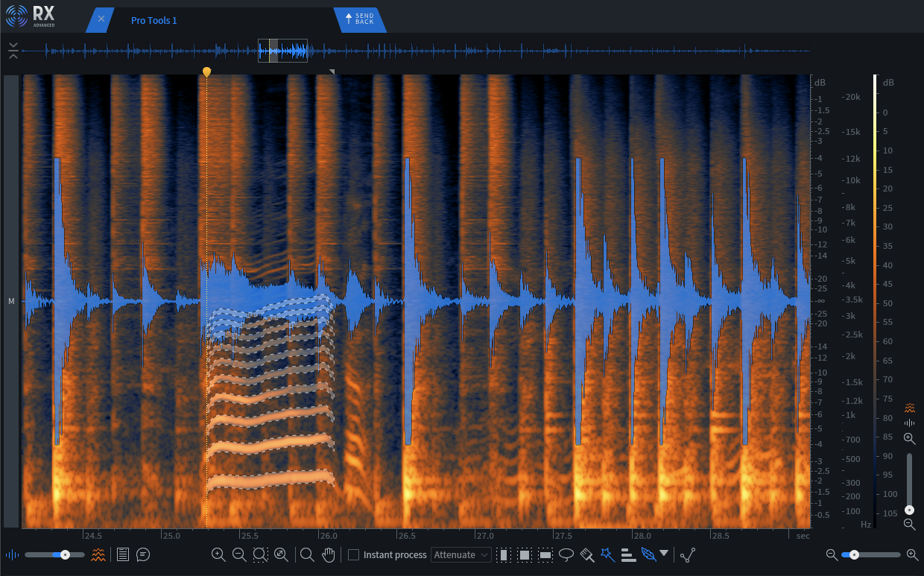Click the waveform view icon beside opacity slider
Screen dimensions: 924x576
(x=13, y=554)
